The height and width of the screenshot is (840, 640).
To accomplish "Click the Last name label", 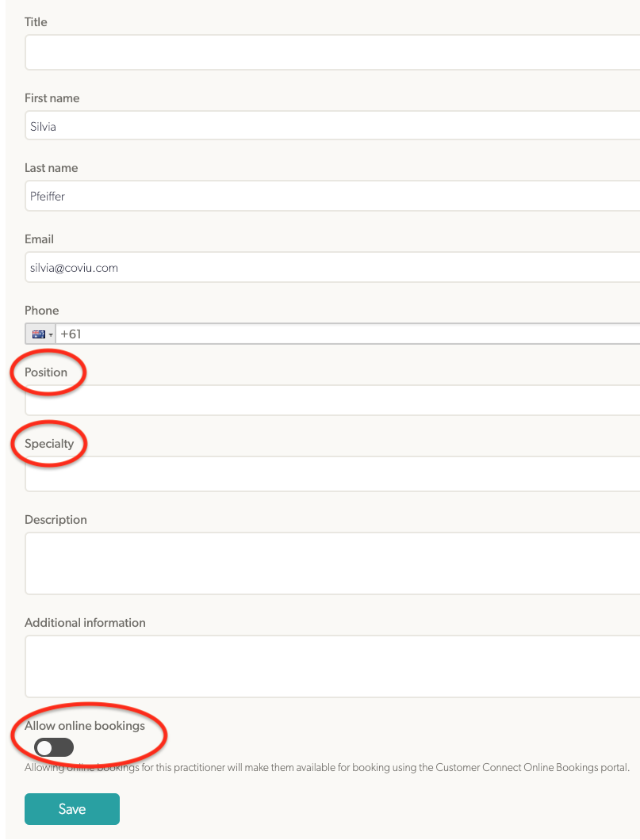I will pos(51,168).
